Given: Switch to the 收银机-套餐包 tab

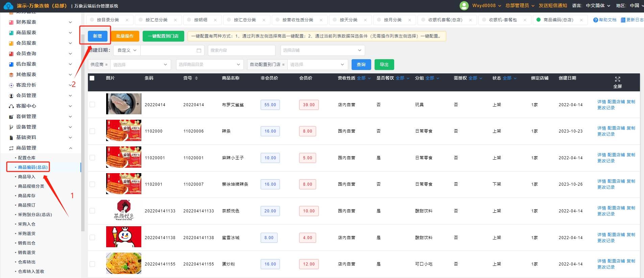Looking at the screenshot, I should (502, 20).
